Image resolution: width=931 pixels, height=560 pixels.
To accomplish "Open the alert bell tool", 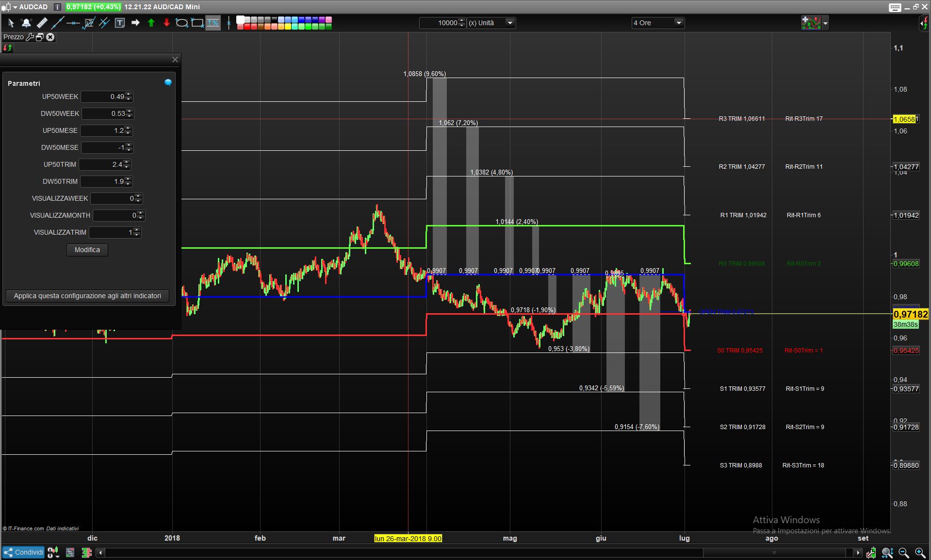I will (26, 23).
